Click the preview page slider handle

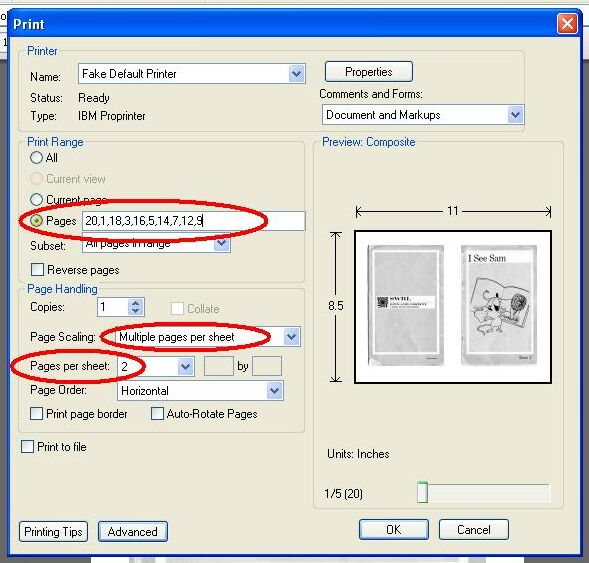point(423,492)
